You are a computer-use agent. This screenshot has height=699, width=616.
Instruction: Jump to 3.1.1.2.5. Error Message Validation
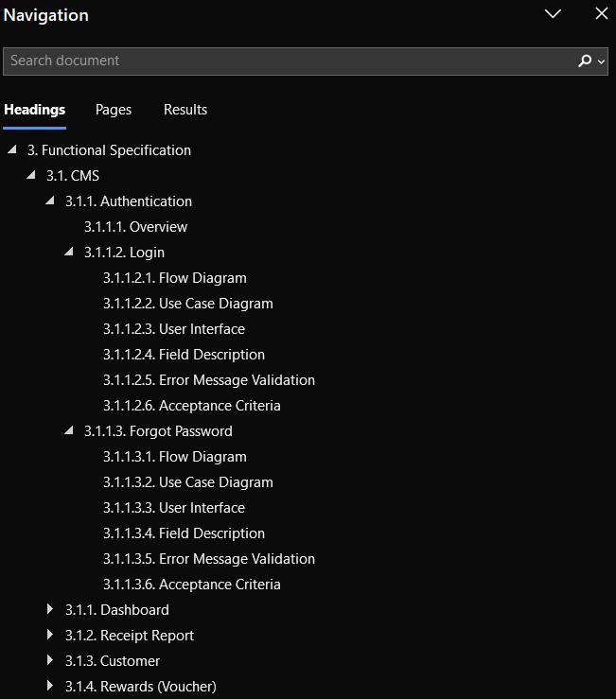209,380
